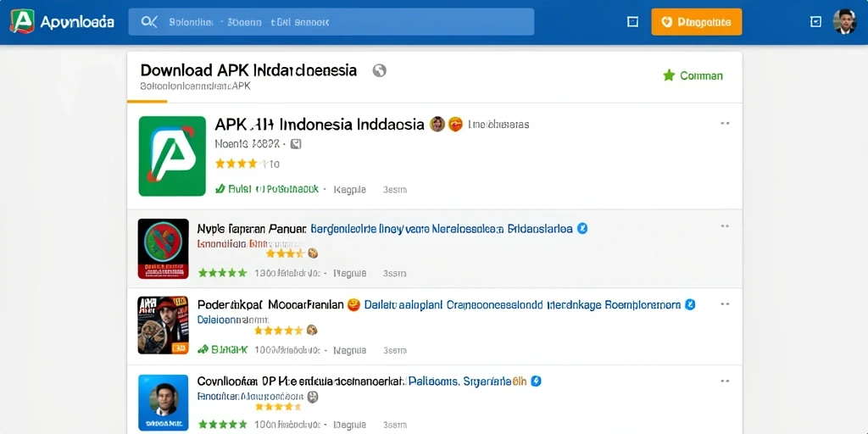Open the Nypls Taparan Panuar app thumbnail
The width and height of the screenshot is (868, 434).
pos(164,248)
